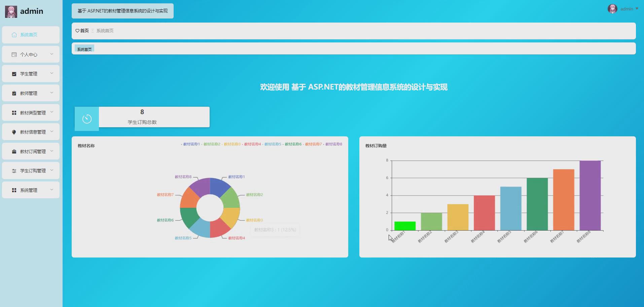Select 教师管理 menu label
Image resolution: width=644 pixels, height=307 pixels.
pos(29,93)
